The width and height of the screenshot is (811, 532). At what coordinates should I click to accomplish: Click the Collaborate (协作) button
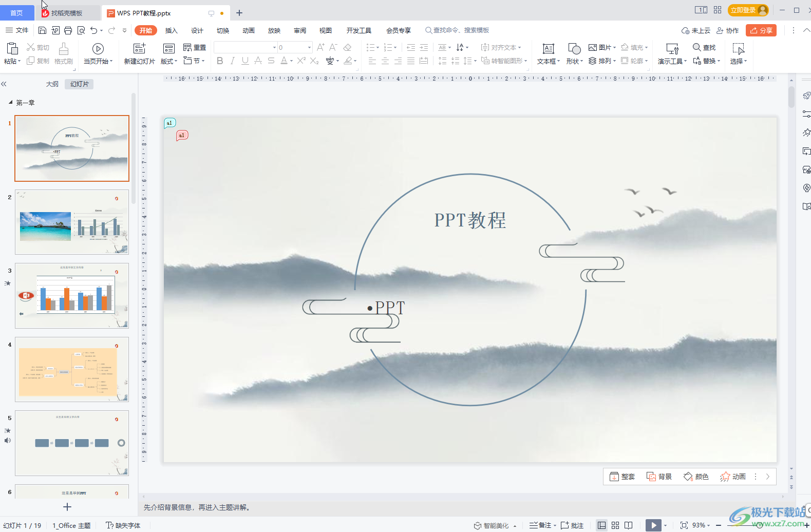coord(727,30)
